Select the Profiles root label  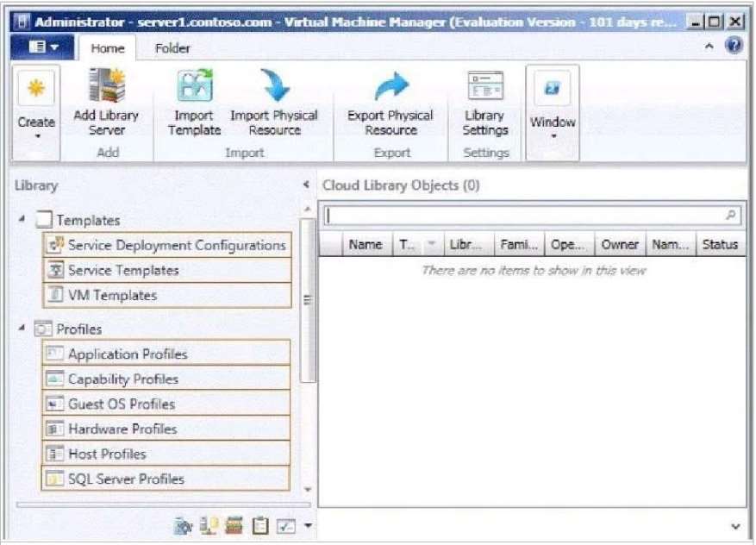pyautogui.click(x=79, y=329)
